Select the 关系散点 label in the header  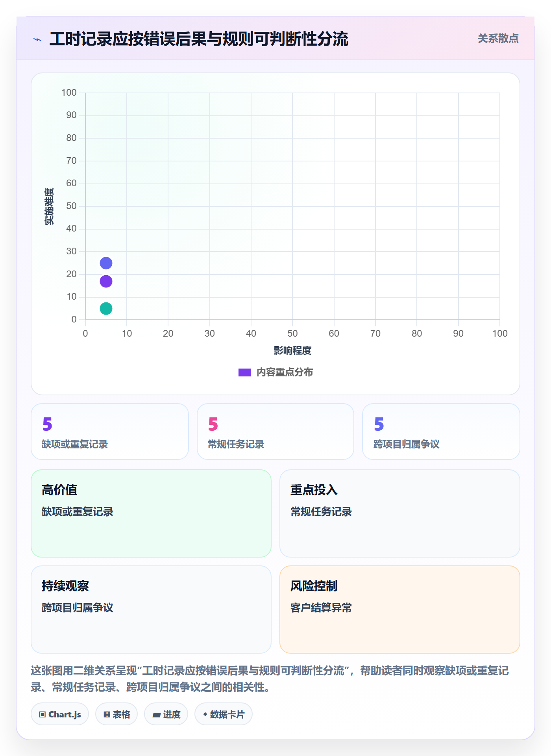click(x=498, y=39)
